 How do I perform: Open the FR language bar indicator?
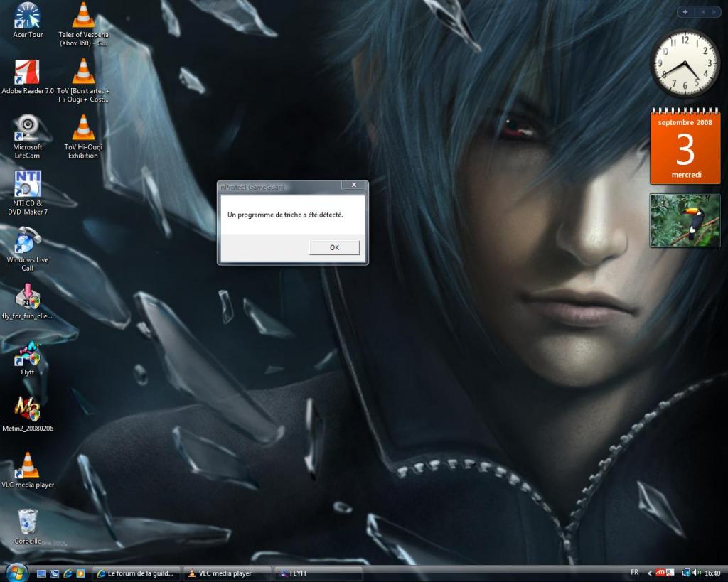coord(635,573)
